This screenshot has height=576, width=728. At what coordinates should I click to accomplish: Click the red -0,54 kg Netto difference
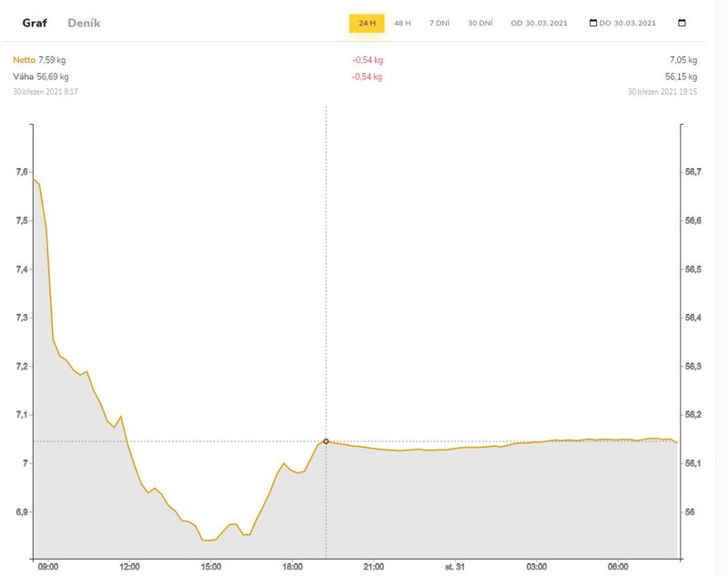[368, 60]
